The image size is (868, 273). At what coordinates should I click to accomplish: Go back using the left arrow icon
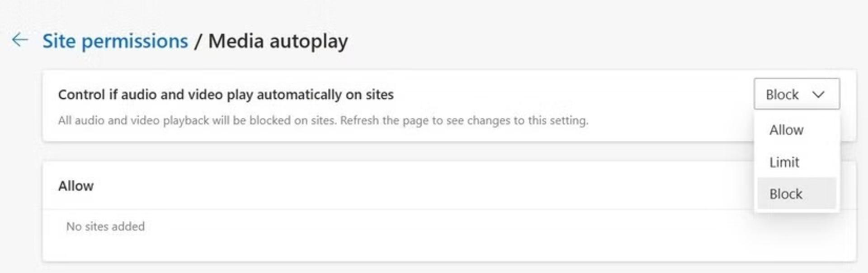click(20, 40)
